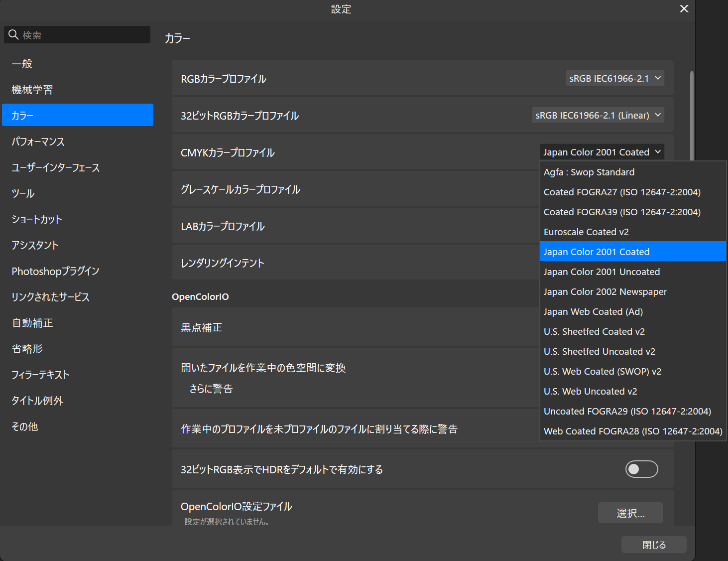Choose Japan Color 2001 Uncoated profile
Viewport: 728px width, 561px height.
[633, 272]
